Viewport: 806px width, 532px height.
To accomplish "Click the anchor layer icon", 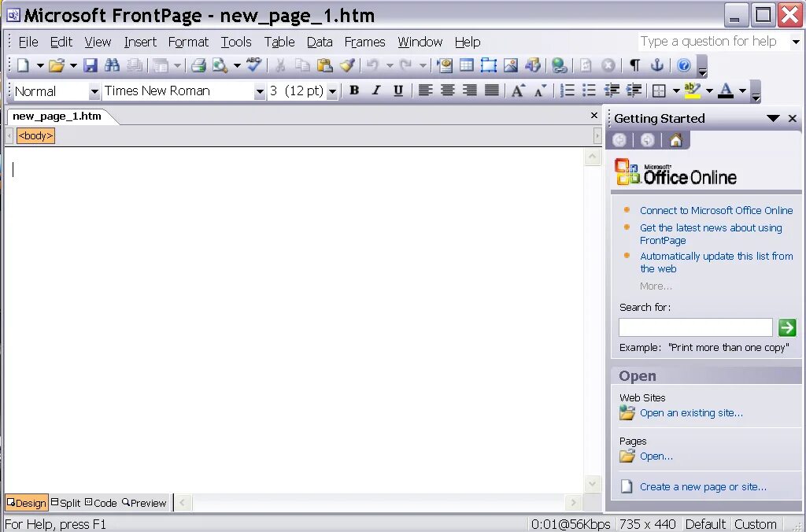I will [657, 65].
